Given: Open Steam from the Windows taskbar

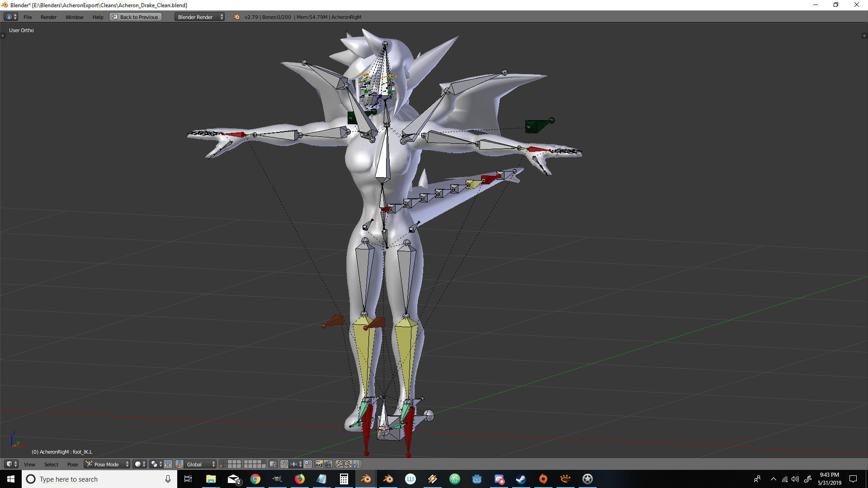Looking at the screenshot, I should coord(521,479).
